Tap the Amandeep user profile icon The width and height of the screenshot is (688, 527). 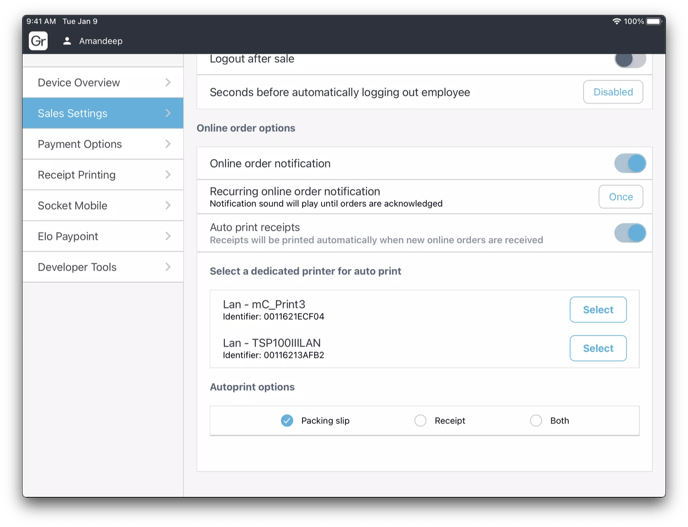[67, 41]
